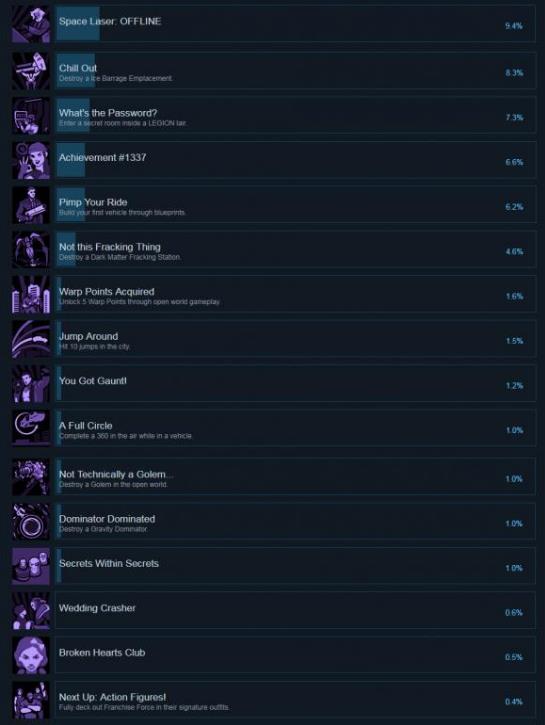Select the Pimp Your Ride achievement icon
The height and width of the screenshot is (725, 545).
point(31,205)
